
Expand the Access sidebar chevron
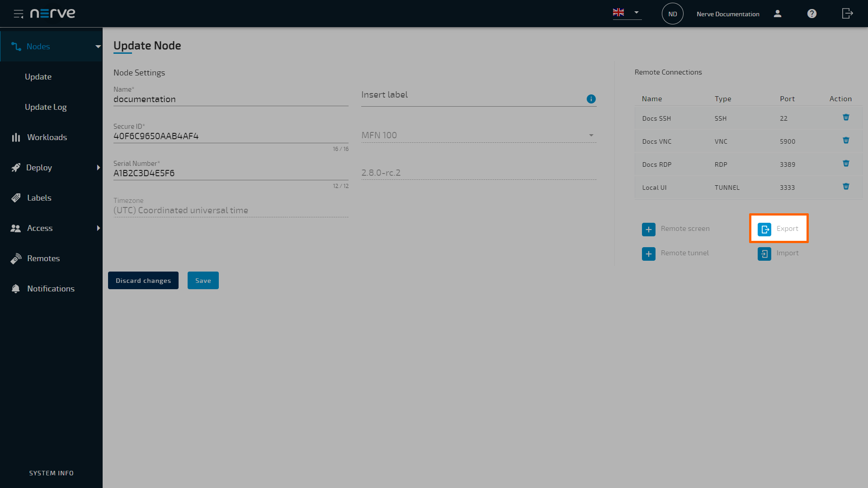tap(99, 228)
